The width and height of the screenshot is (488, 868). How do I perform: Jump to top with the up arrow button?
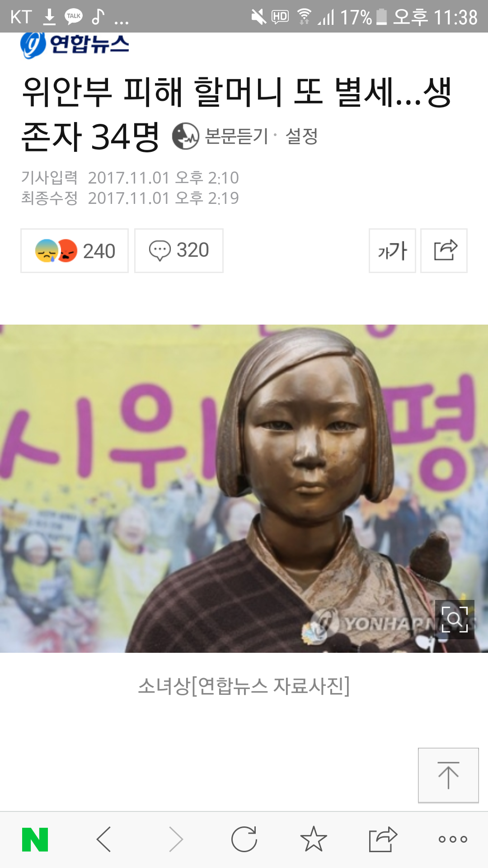pyautogui.click(x=448, y=775)
